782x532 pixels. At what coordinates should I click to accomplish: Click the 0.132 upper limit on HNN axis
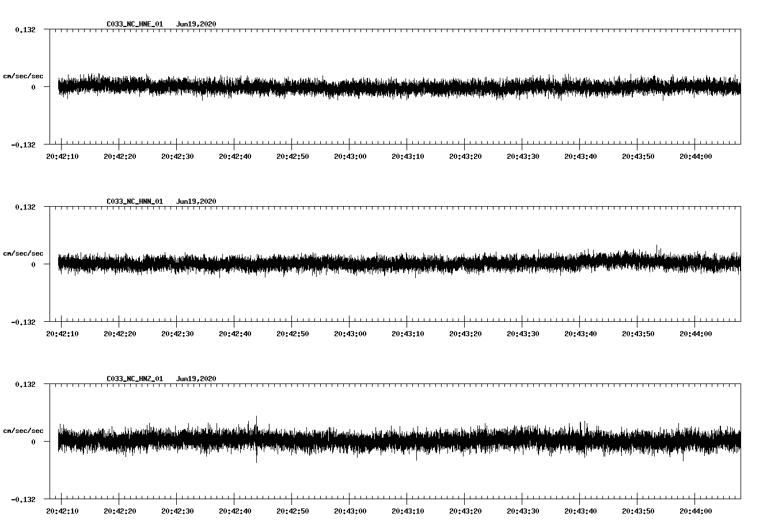point(25,207)
